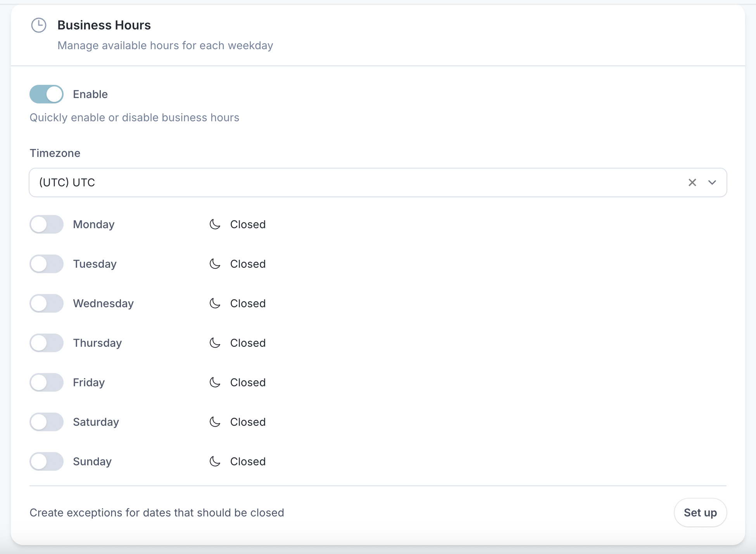Screen dimensions: 756x554
Task: Click the moon icon on the Friday row
Action: tap(215, 382)
